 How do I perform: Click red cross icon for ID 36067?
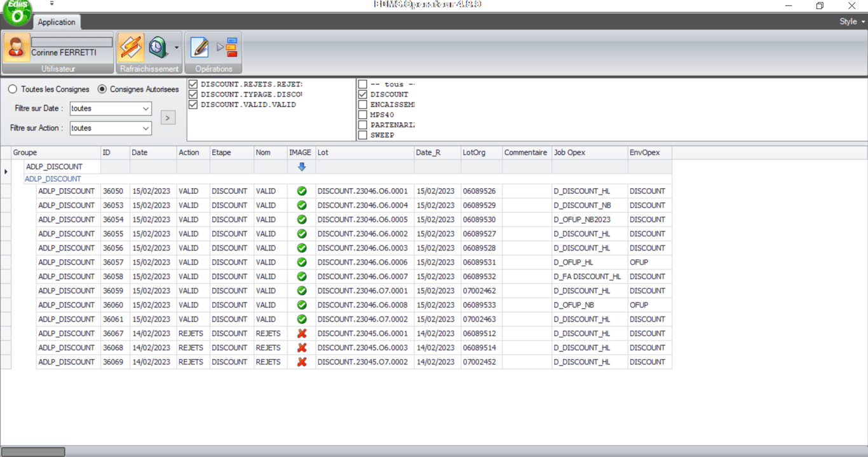click(x=302, y=333)
